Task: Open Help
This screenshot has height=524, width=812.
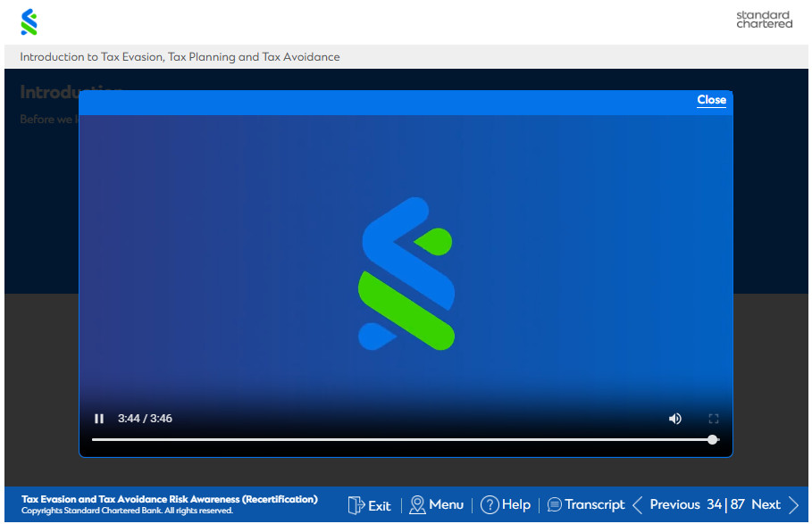Action: [515, 505]
